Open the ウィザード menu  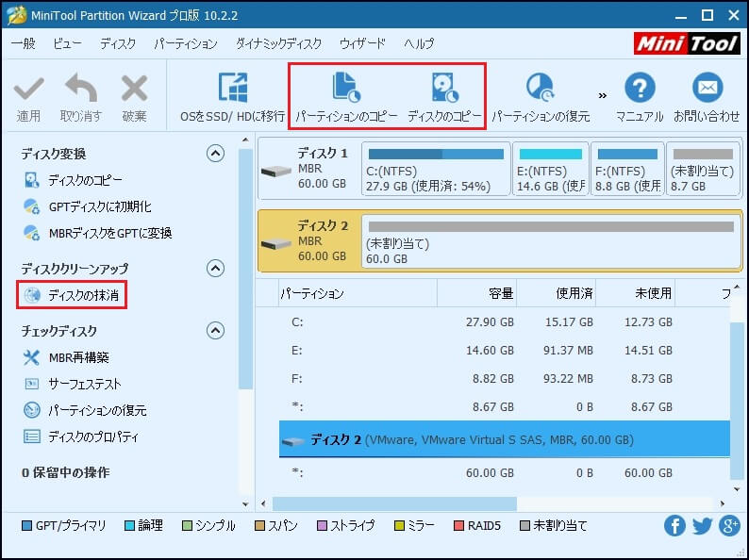[362, 43]
